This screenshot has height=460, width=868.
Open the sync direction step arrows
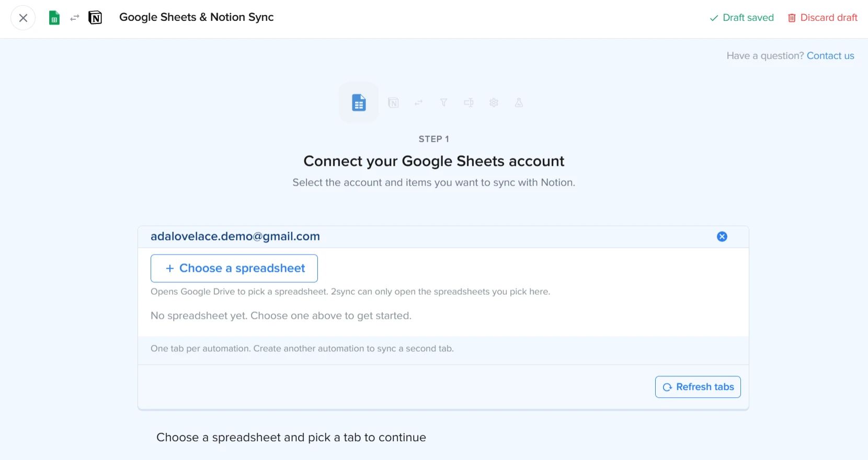point(418,102)
